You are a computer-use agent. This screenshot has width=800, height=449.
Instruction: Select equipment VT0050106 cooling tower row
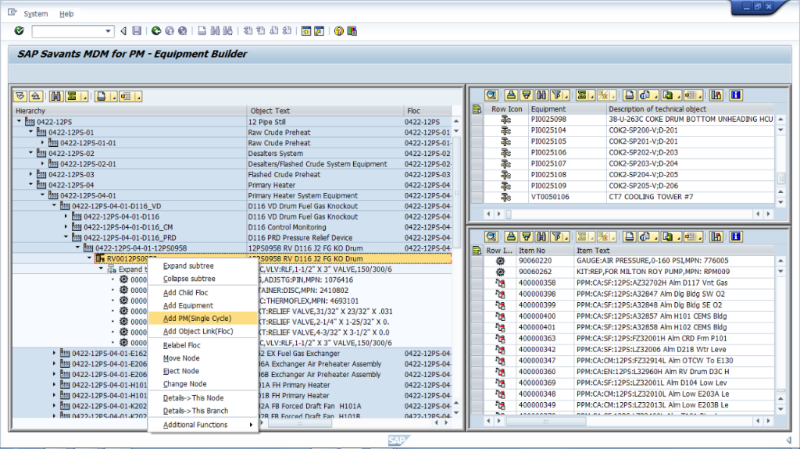622,197
